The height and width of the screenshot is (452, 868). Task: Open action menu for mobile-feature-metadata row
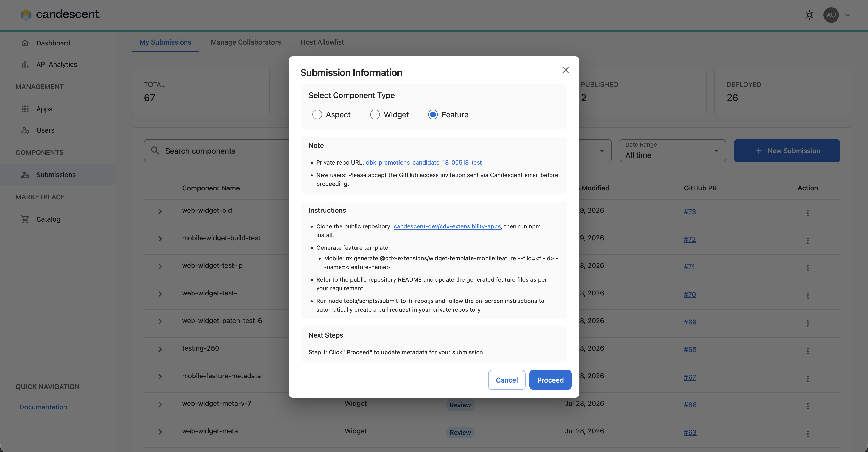(808, 379)
